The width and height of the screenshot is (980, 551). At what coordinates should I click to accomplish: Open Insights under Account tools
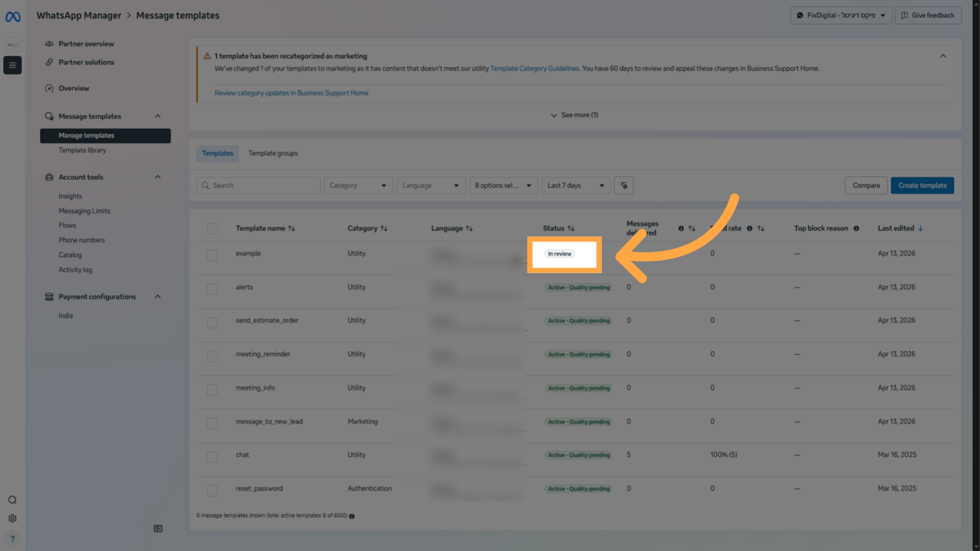tap(70, 196)
